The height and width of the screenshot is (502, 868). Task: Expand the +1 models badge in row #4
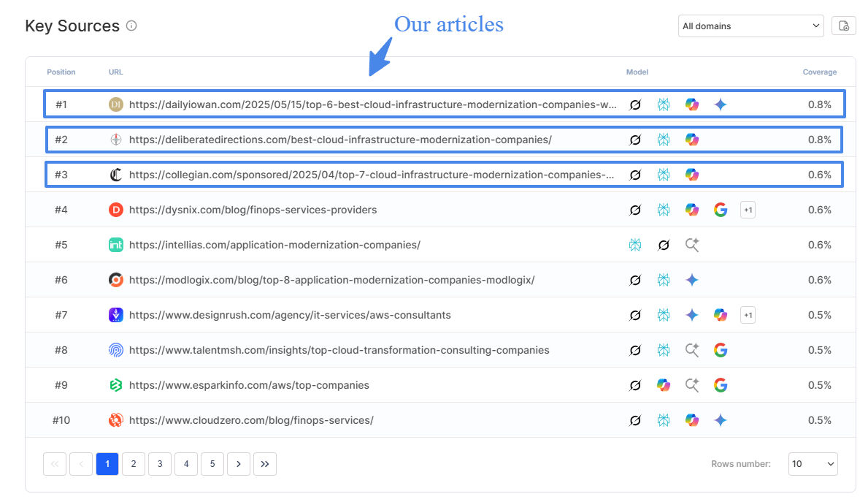coord(748,210)
